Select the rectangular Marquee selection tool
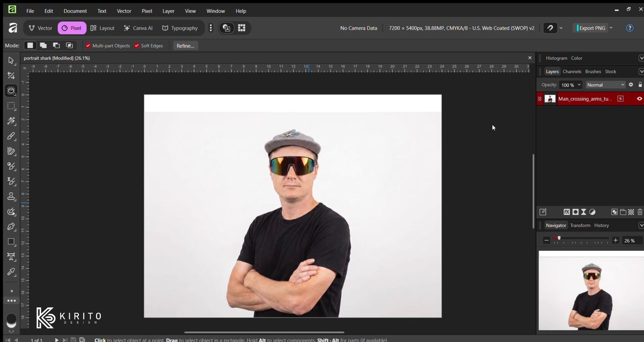 click(11, 106)
